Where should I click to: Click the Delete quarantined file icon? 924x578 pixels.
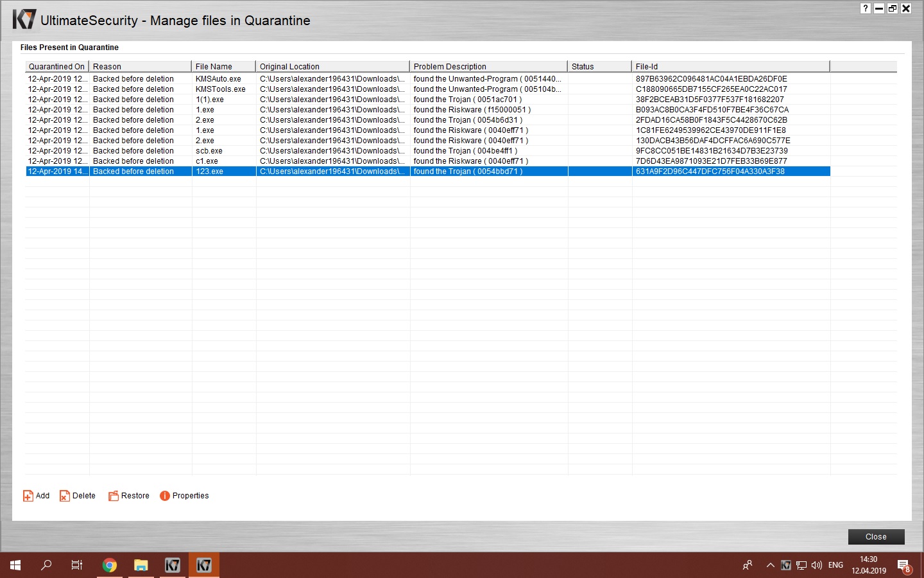[65, 496]
